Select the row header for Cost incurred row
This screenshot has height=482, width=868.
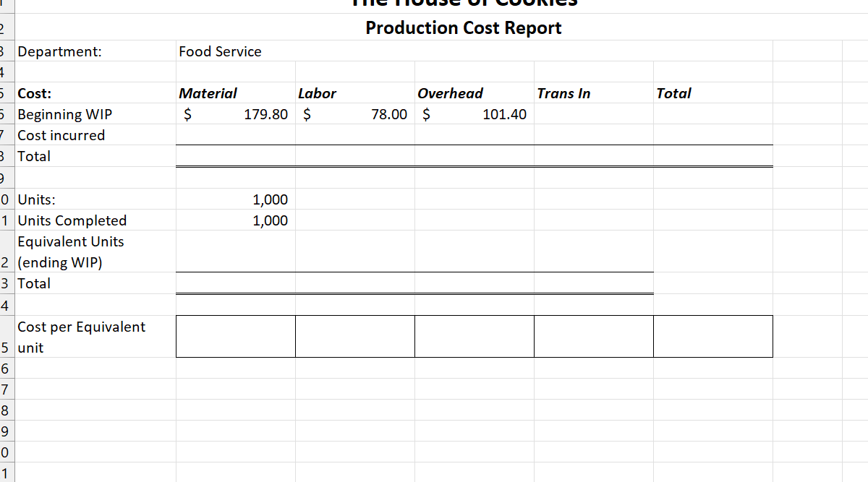pyautogui.click(x=6, y=135)
